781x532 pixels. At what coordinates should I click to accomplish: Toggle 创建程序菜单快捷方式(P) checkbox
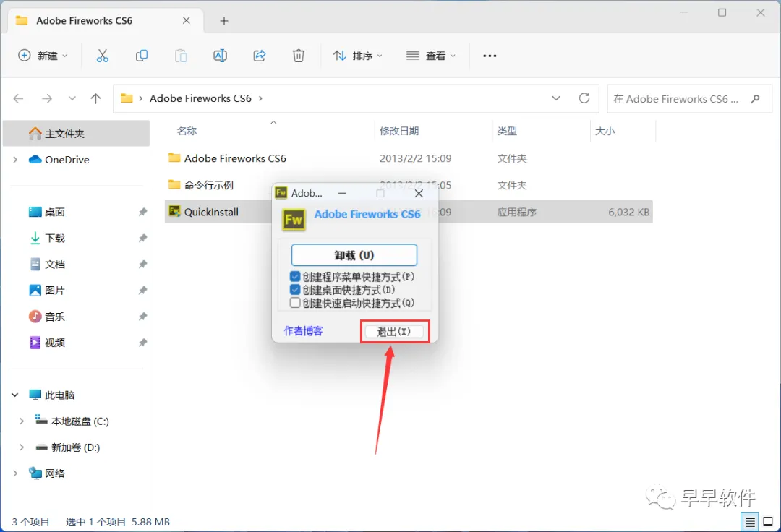click(x=295, y=276)
